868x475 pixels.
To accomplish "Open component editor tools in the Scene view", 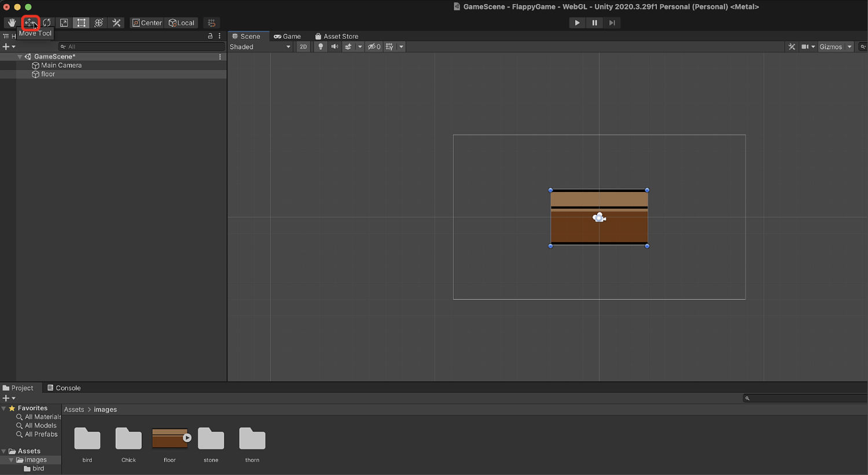I will click(792, 47).
